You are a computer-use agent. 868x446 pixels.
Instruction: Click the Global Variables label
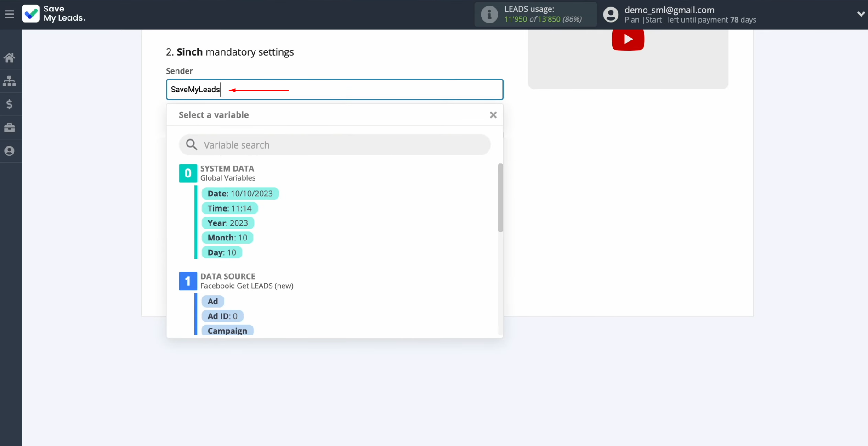click(228, 178)
